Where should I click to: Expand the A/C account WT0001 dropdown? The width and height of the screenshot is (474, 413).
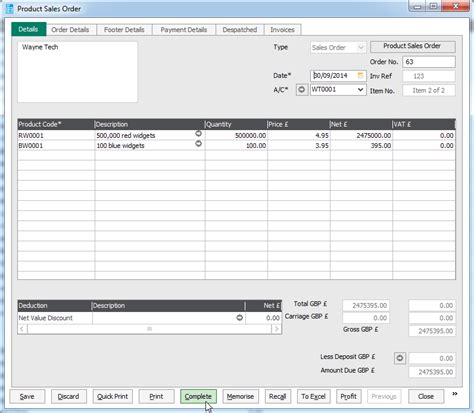pyautogui.click(x=360, y=90)
